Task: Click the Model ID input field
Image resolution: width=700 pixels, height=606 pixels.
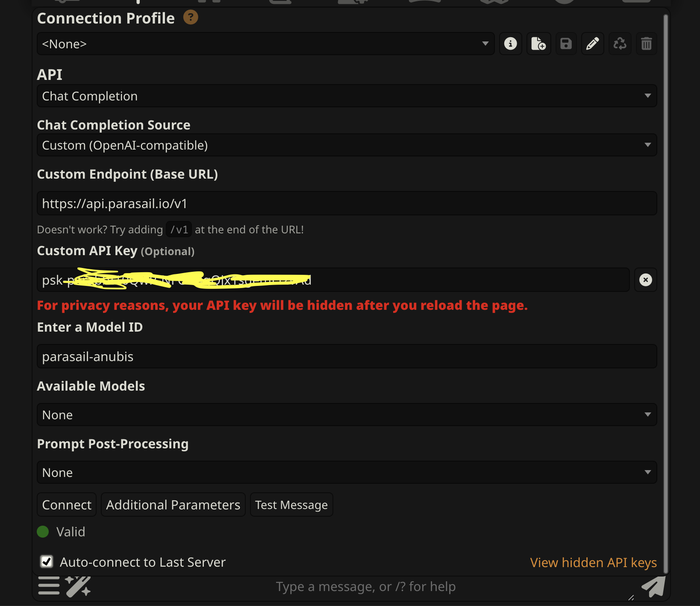Action: tap(346, 356)
